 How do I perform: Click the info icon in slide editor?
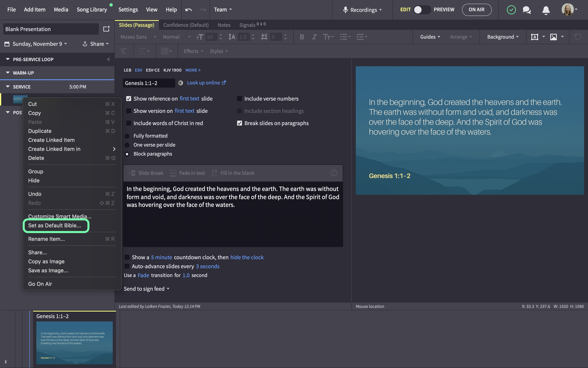(x=334, y=173)
